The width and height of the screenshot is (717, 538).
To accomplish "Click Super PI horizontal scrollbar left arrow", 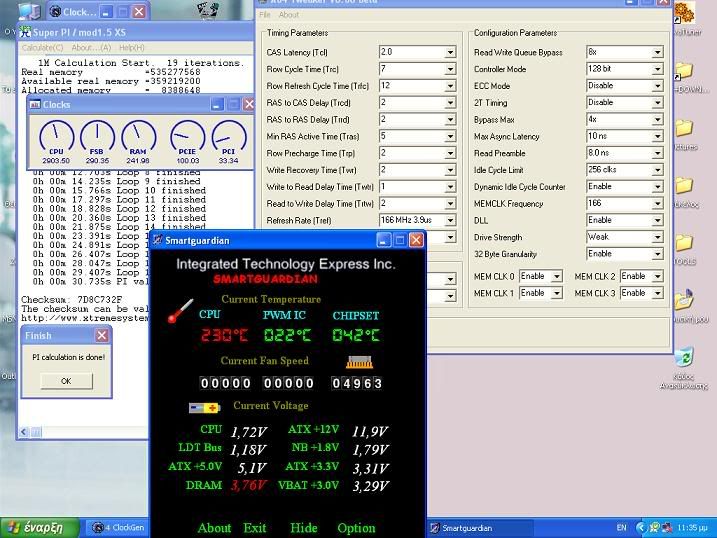I will pyautogui.click(x=24, y=431).
